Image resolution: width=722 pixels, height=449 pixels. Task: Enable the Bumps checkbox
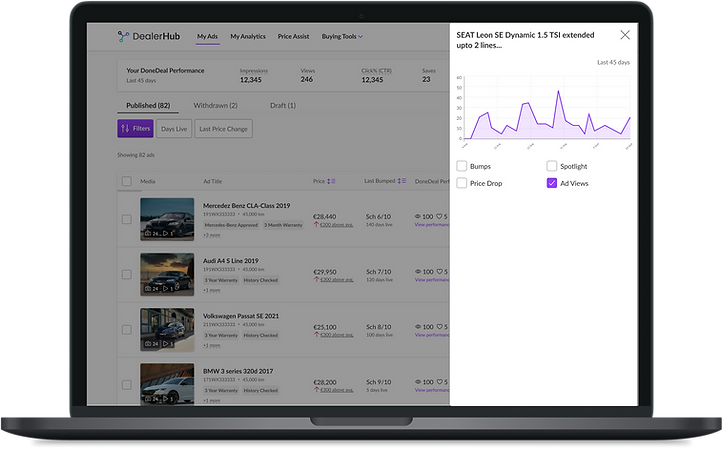462,166
